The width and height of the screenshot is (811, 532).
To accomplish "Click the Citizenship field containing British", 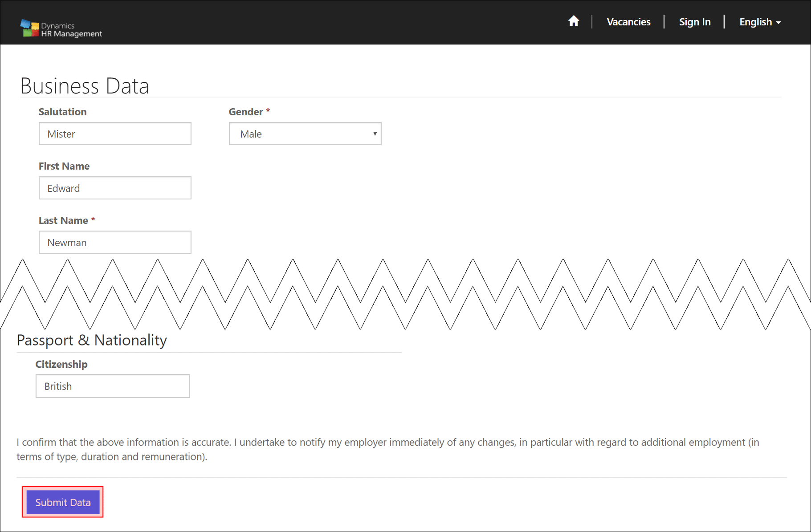I will pos(113,386).
